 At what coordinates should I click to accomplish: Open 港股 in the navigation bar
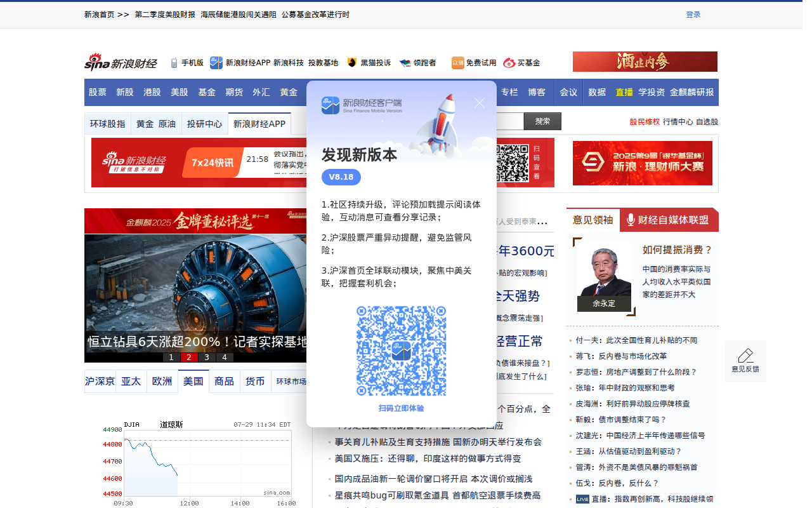tap(152, 92)
